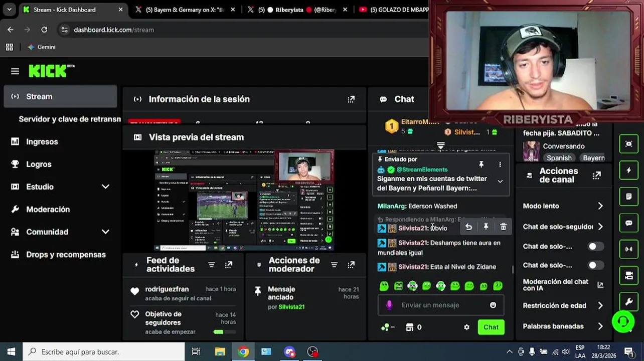644x361 pixels.
Task: Filter the Acciones de moderador list
Action: pyautogui.click(x=334, y=265)
